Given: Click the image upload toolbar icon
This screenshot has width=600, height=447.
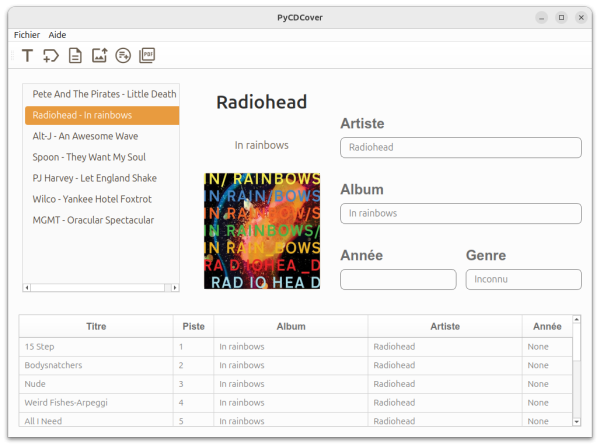Looking at the screenshot, I should [99, 56].
